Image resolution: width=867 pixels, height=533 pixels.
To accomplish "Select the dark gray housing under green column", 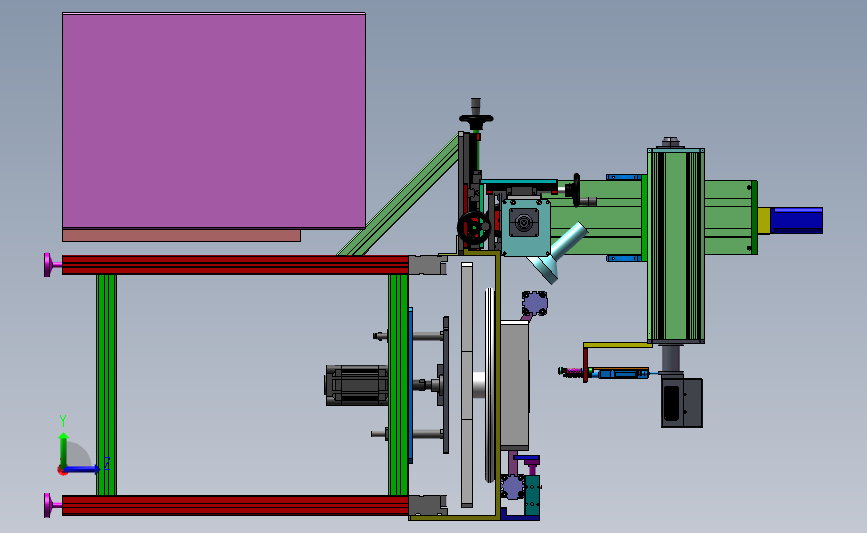I will coord(682,403).
